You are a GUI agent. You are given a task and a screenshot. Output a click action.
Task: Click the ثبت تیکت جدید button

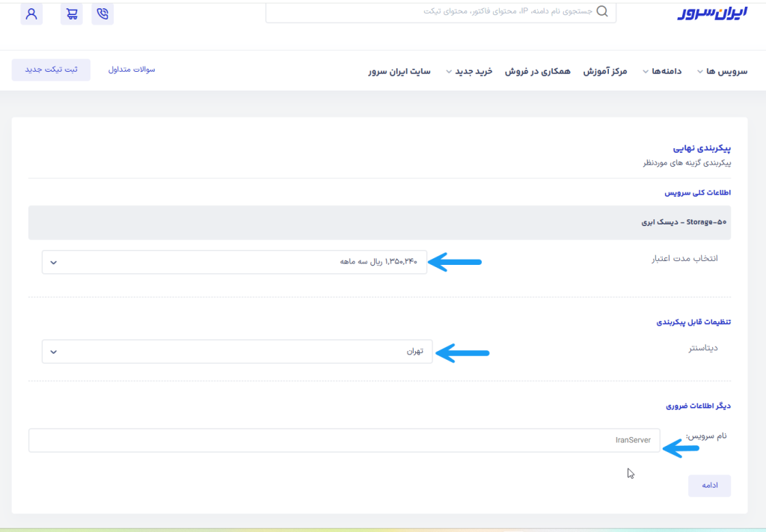coord(51,70)
